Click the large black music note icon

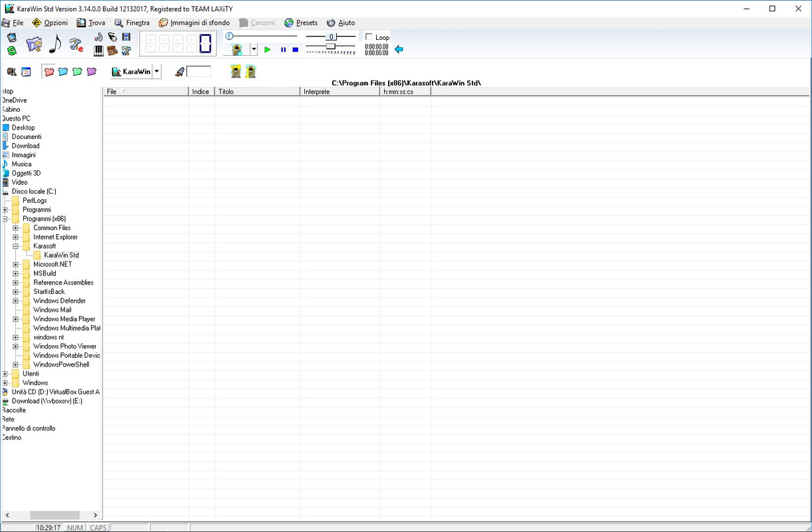click(x=55, y=44)
